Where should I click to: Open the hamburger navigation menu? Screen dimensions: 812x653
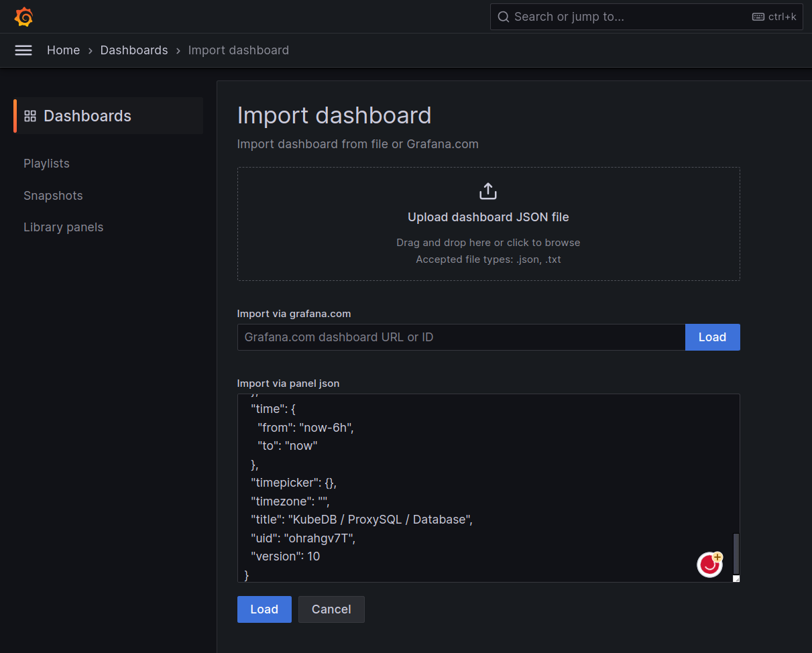[23, 50]
